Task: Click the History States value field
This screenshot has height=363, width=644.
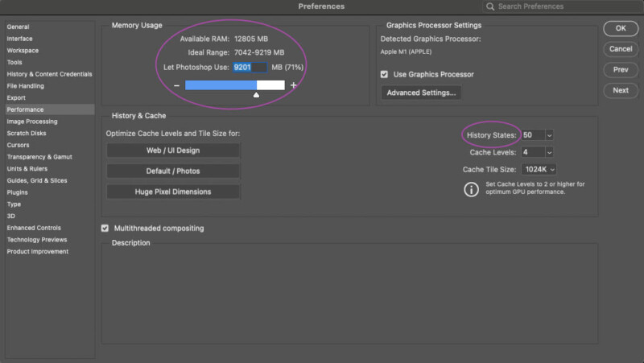Action: [533, 135]
